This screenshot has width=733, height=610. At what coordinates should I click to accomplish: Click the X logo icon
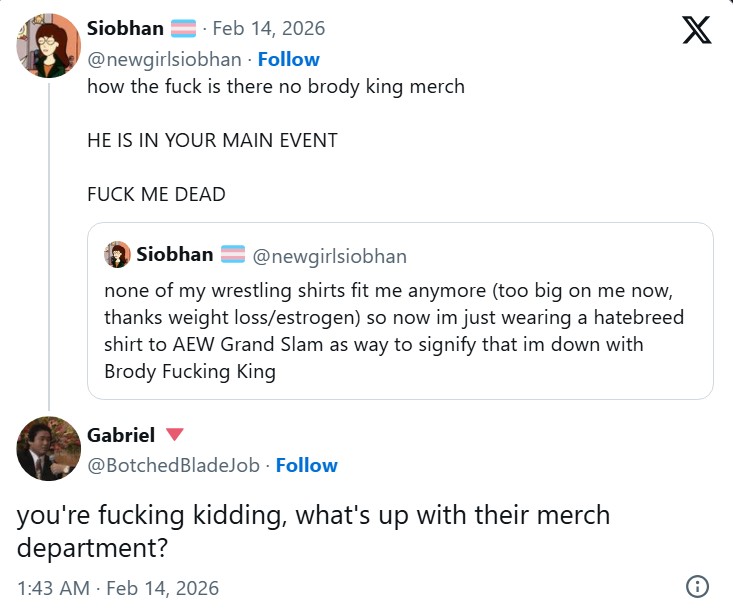coord(697,32)
